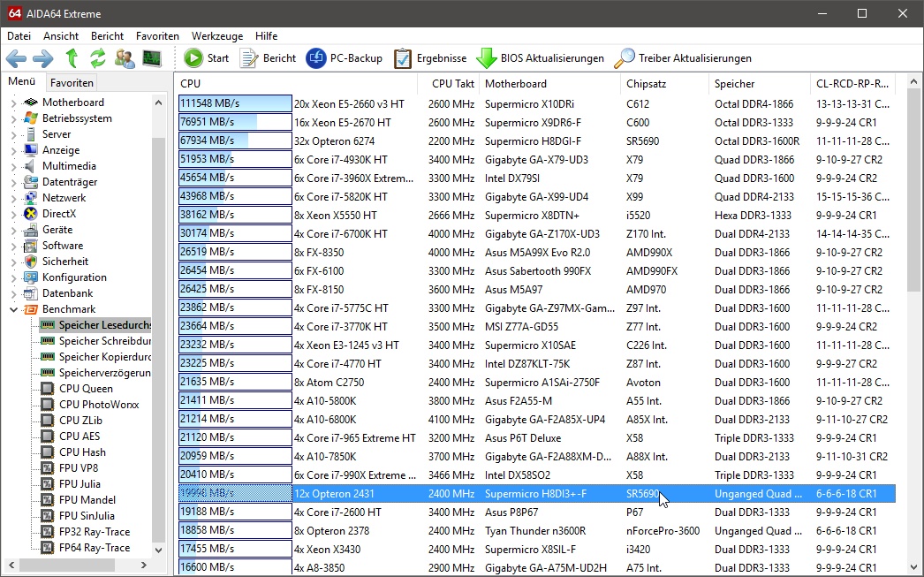Sort by the Motherboard column header
Screen dimensions: 924x577
coord(550,84)
